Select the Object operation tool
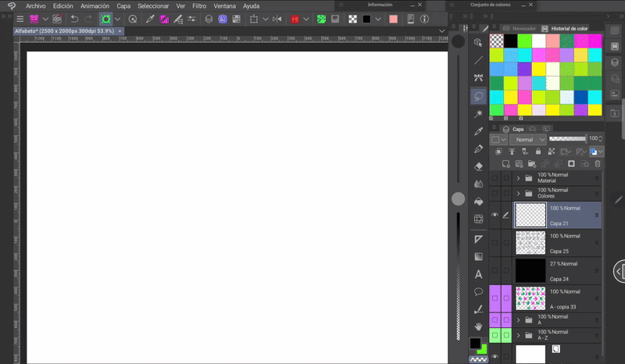Image resolution: width=625 pixels, height=364 pixels. [x=478, y=43]
